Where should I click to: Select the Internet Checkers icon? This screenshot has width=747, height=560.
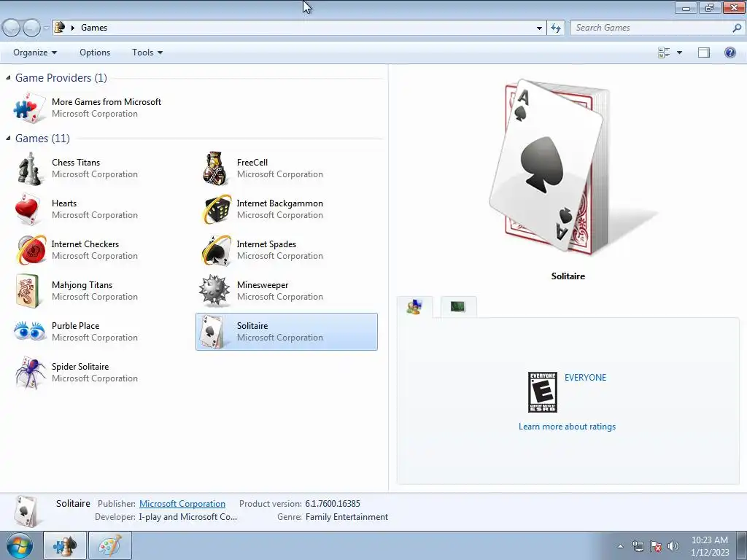[31, 250]
